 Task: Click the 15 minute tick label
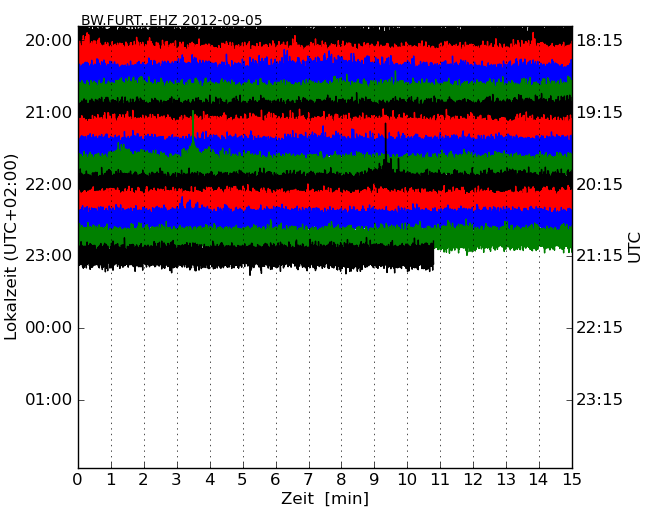572,479
